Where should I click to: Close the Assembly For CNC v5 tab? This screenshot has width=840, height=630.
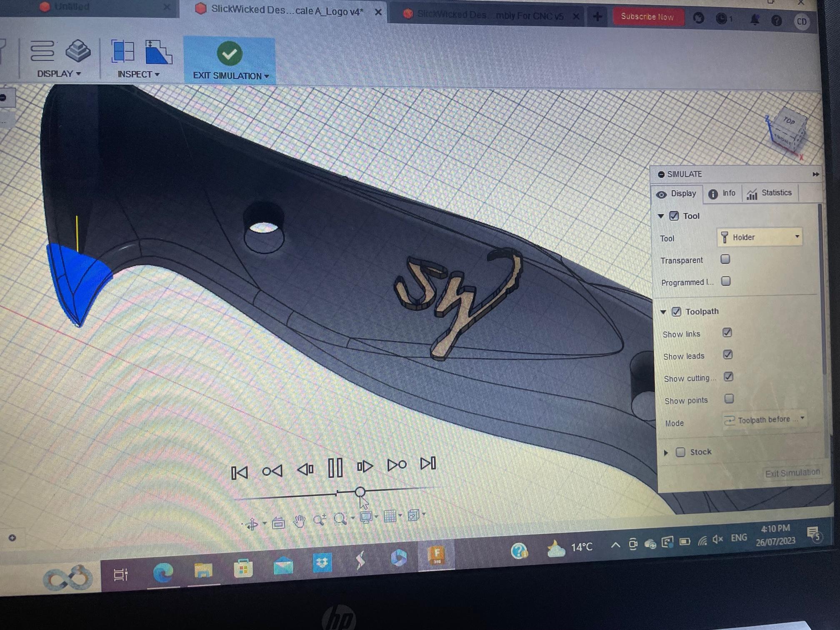point(576,16)
